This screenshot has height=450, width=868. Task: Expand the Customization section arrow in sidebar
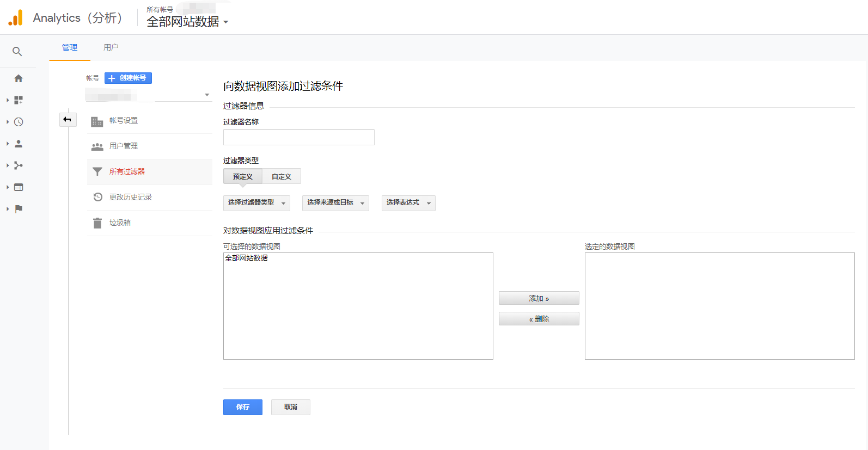pyautogui.click(x=8, y=100)
